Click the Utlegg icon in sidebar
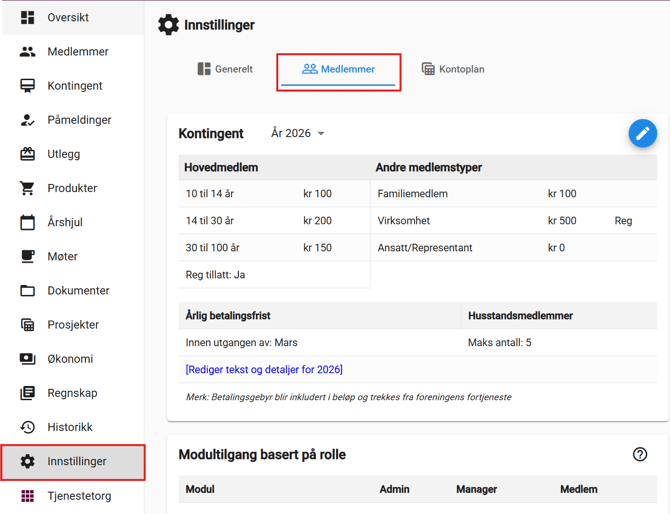The height and width of the screenshot is (514, 670). tap(27, 154)
